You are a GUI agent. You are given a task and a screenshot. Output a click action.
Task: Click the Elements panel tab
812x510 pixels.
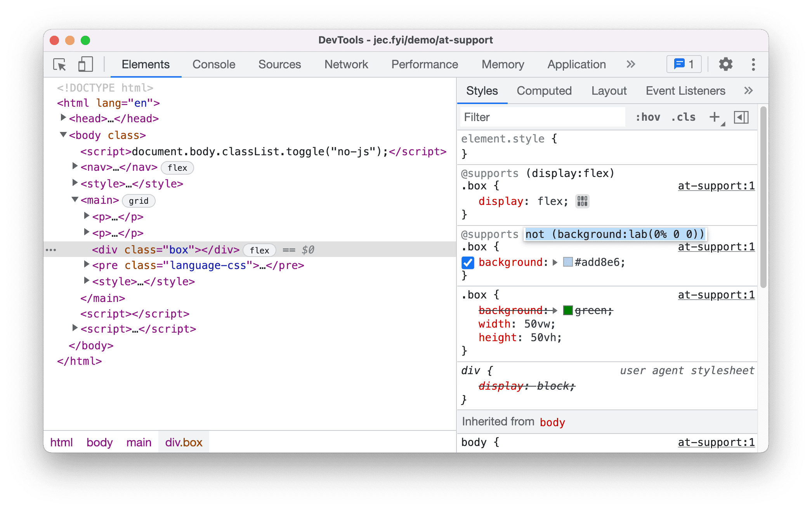pyautogui.click(x=144, y=63)
